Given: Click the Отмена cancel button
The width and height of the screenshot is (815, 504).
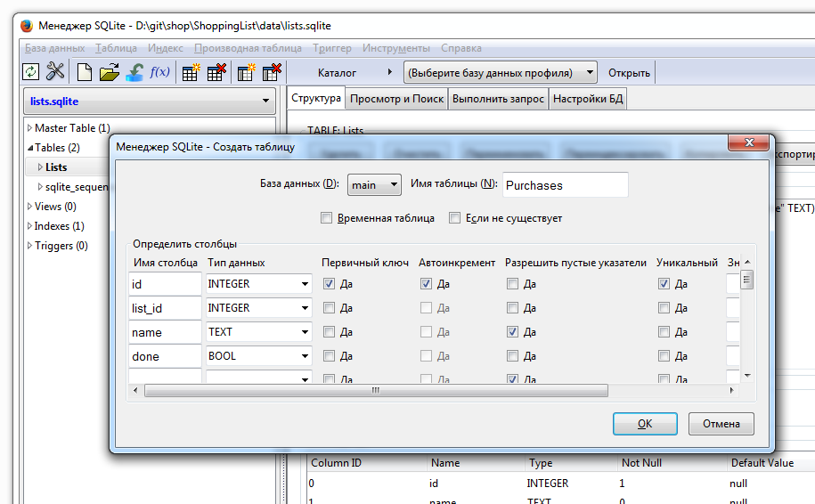Looking at the screenshot, I should [721, 424].
